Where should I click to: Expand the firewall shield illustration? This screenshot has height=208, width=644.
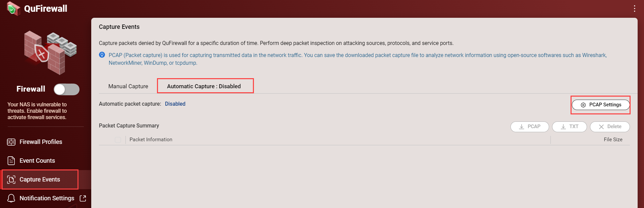pyautogui.click(x=50, y=52)
